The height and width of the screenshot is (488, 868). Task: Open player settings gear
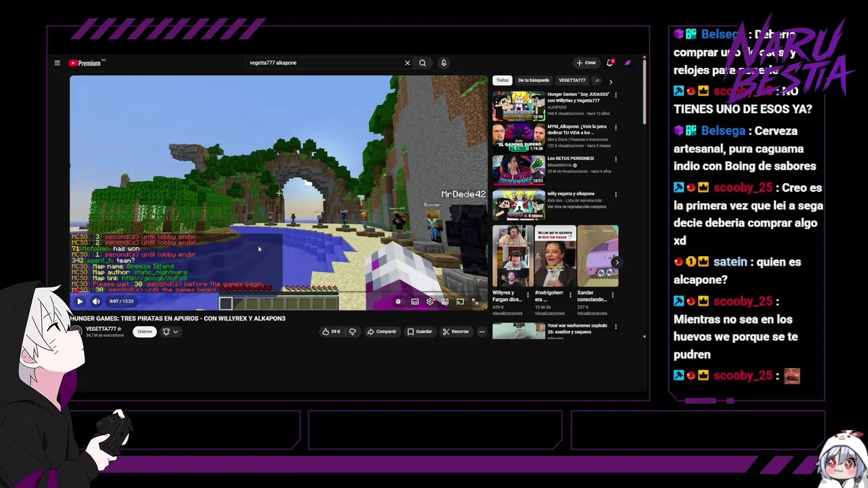point(430,302)
